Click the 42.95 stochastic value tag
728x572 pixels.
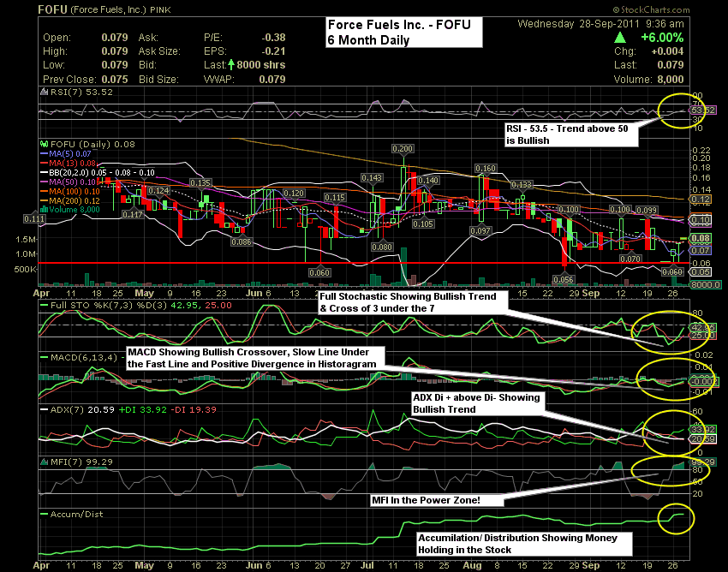(x=703, y=327)
